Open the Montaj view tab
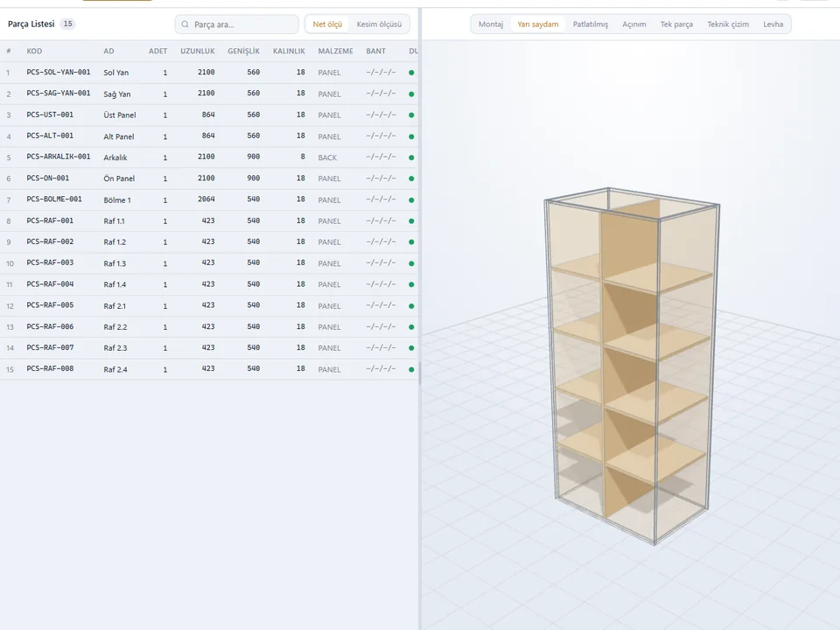840x630 pixels. point(491,24)
